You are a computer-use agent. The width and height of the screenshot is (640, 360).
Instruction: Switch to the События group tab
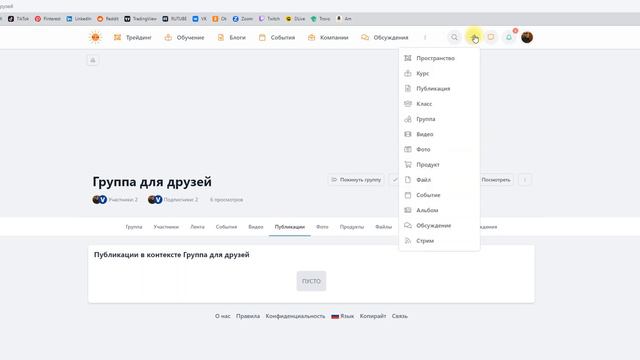[226, 227]
